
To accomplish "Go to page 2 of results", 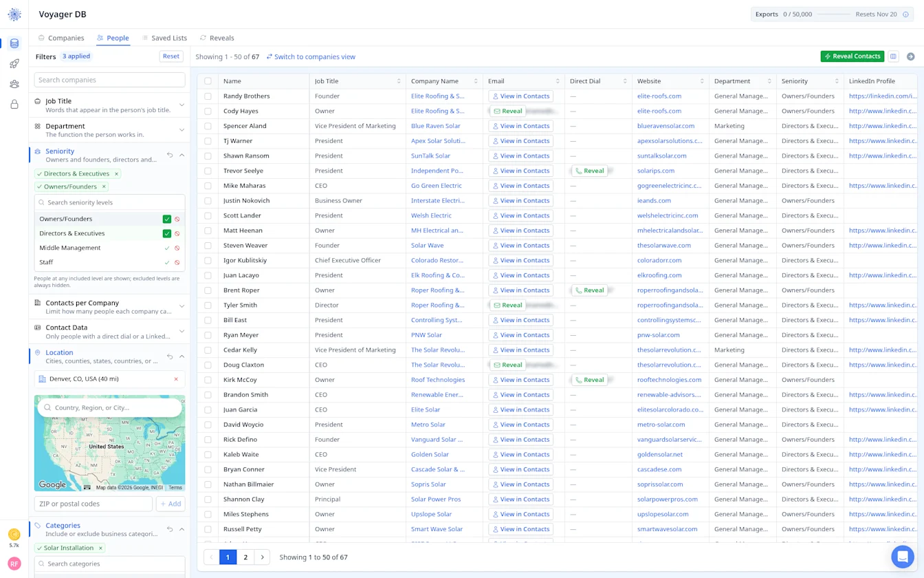I will (245, 557).
